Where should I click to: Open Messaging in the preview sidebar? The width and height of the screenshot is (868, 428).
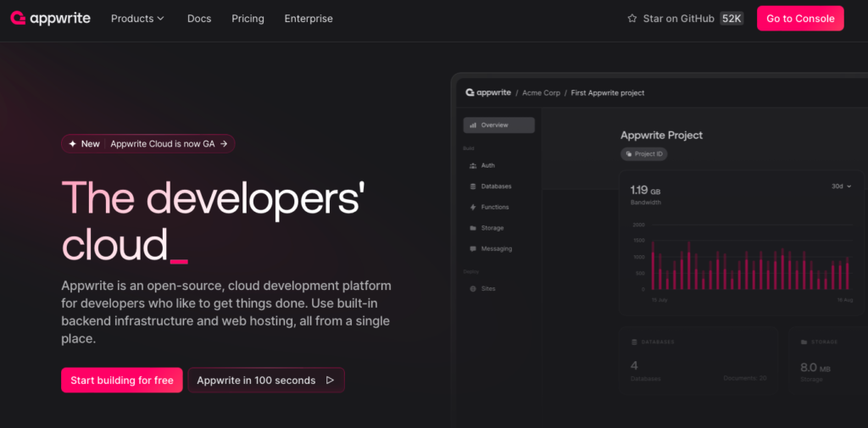[498, 249]
